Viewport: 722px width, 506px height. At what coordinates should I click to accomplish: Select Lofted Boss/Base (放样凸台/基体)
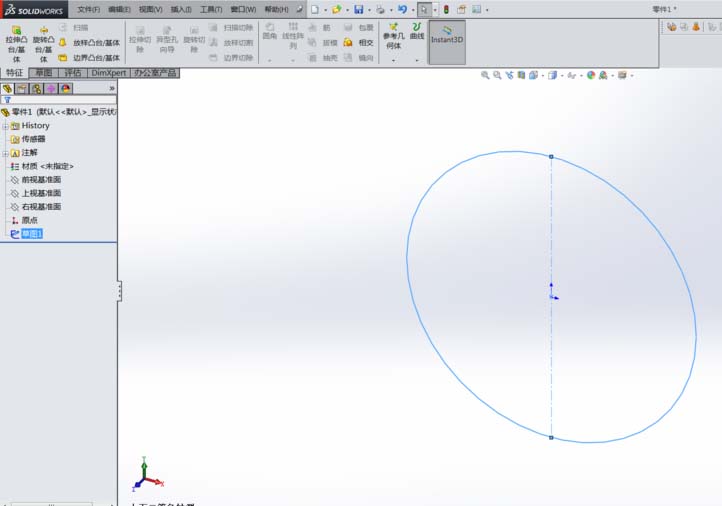pos(89,43)
